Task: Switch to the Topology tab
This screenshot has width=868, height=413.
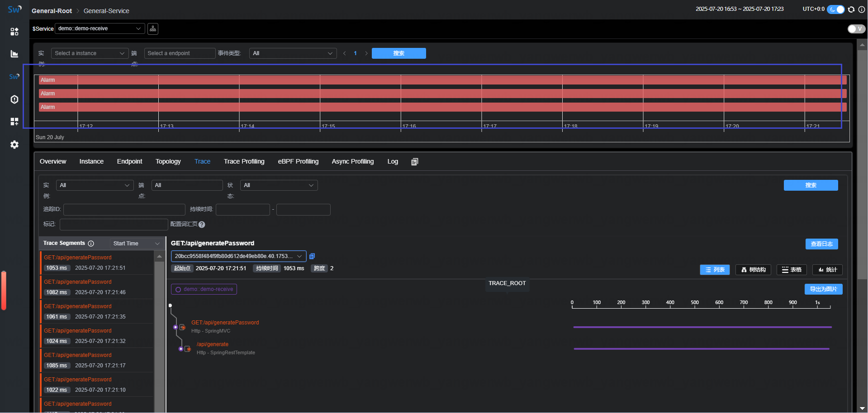Action: (x=168, y=161)
